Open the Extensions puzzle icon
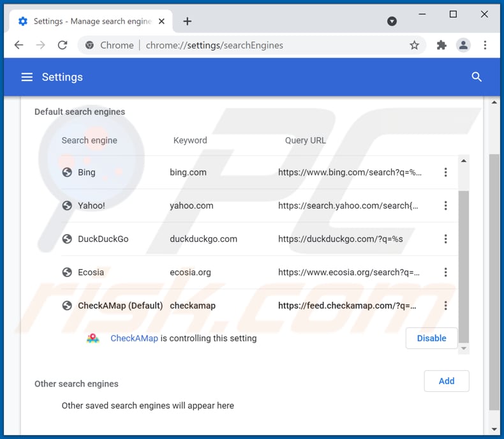 click(441, 45)
